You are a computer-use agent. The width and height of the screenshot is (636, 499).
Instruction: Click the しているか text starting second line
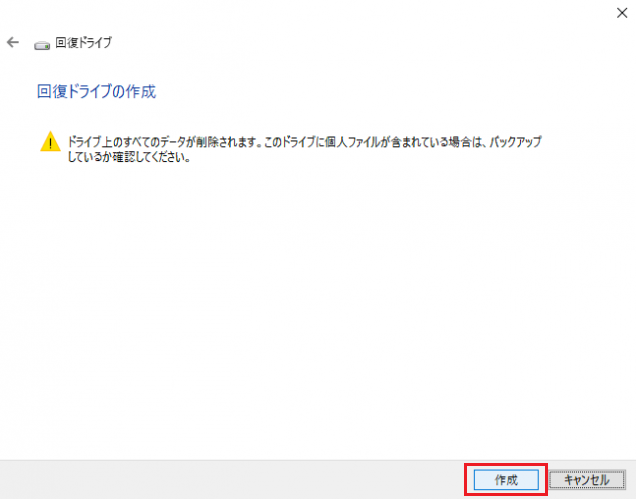tap(89, 157)
